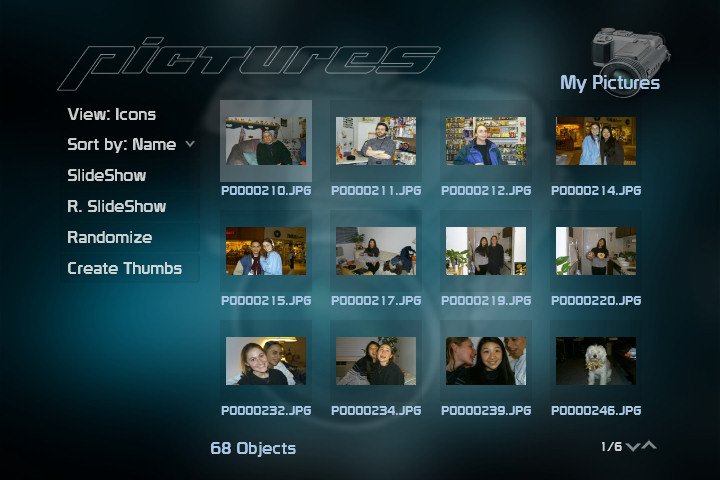The image size is (720, 480).
Task: Select Create Thumbs
Action: pyautogui.click(x=124, y=268)
